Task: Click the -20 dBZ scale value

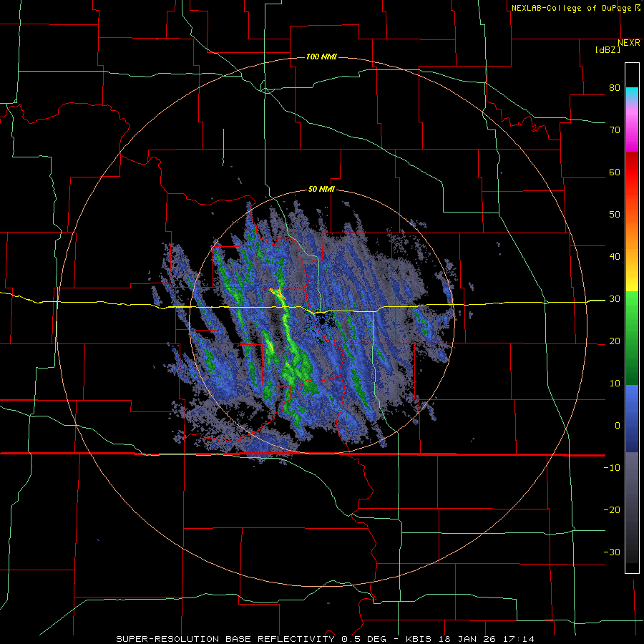Action: pos(612,510)
